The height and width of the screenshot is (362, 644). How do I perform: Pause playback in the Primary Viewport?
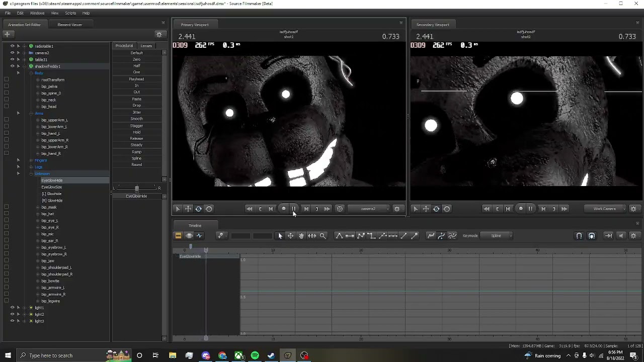294,209
